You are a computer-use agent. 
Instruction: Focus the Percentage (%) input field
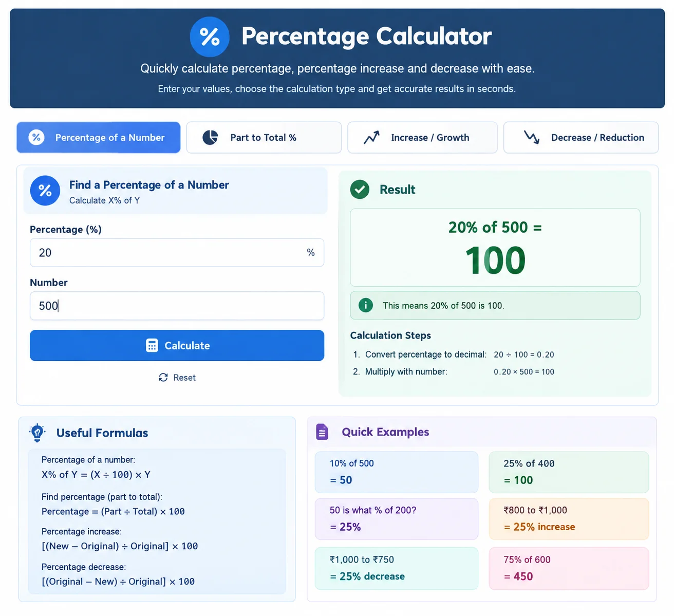point(177,252)
